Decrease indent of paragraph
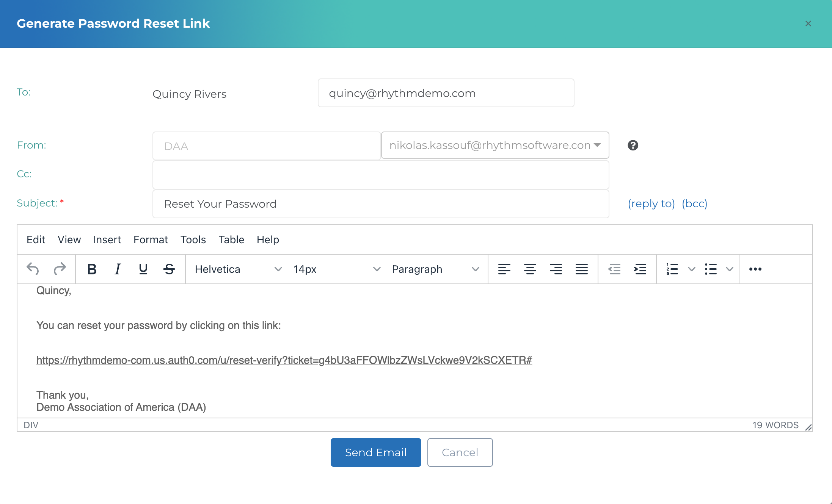Screen dimensions: 832x504 614,269
